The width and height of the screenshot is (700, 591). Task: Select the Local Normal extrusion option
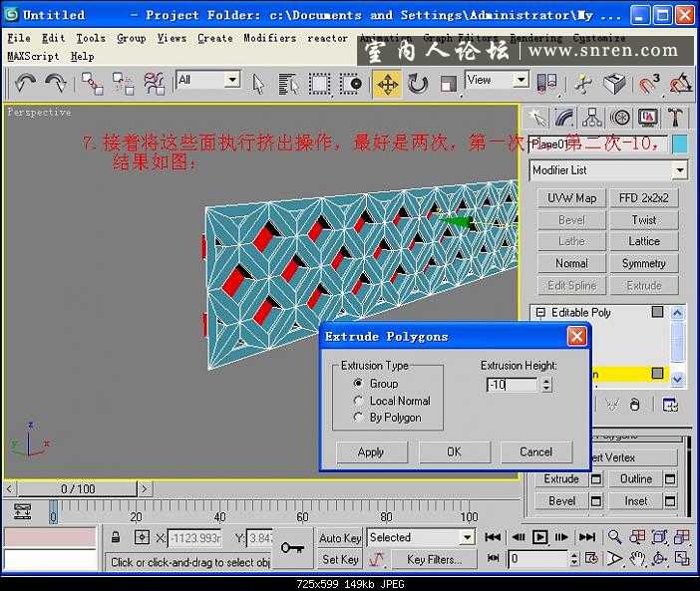[359, 401]
